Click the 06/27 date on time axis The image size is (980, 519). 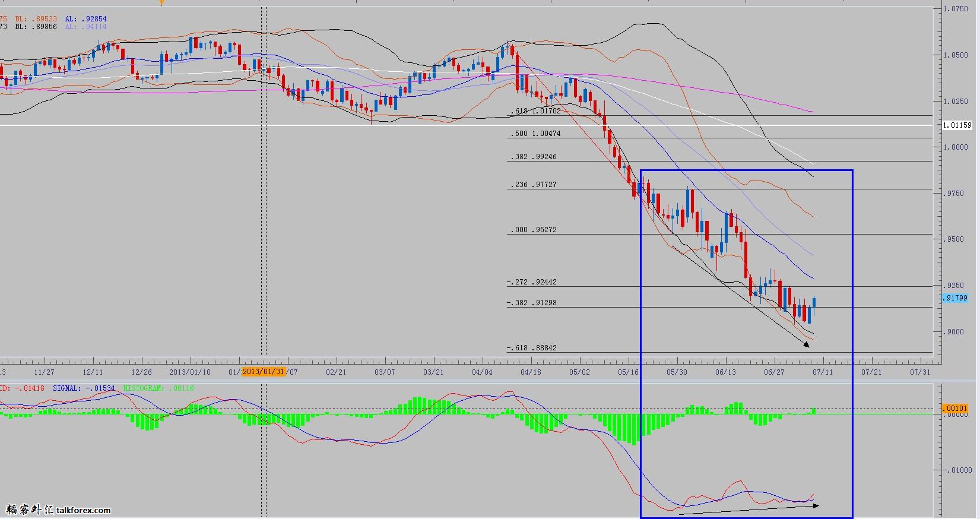coord(774,372)
